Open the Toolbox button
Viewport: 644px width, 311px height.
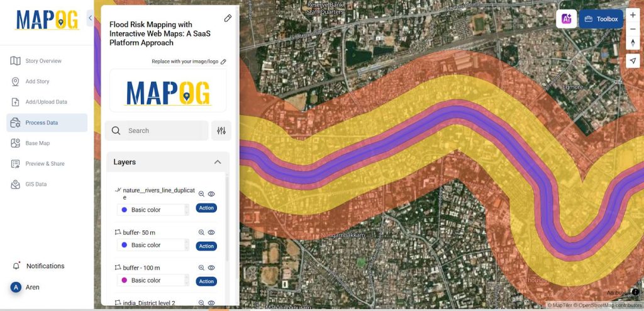tap(601, 19)
